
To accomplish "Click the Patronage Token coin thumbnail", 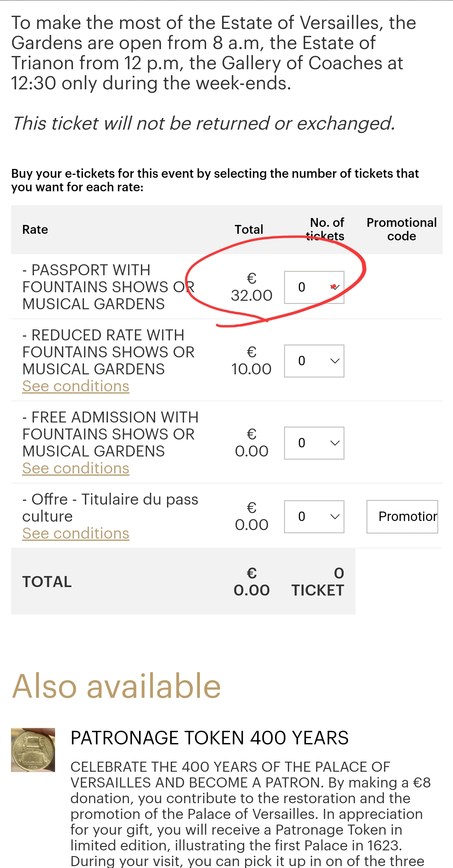I will tap(33, 750).
